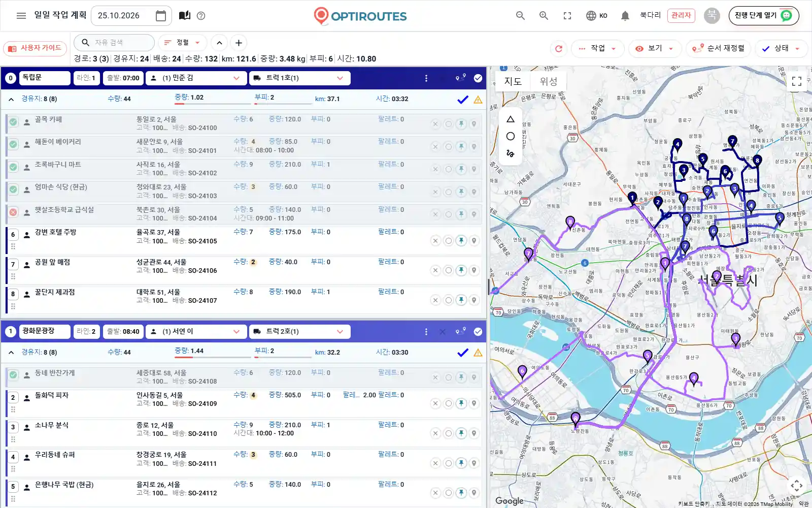The width and height of the screenshot is (812, 508).
Task: Click the plus add button
Action: pyautogui.click(x=239, y=43)
